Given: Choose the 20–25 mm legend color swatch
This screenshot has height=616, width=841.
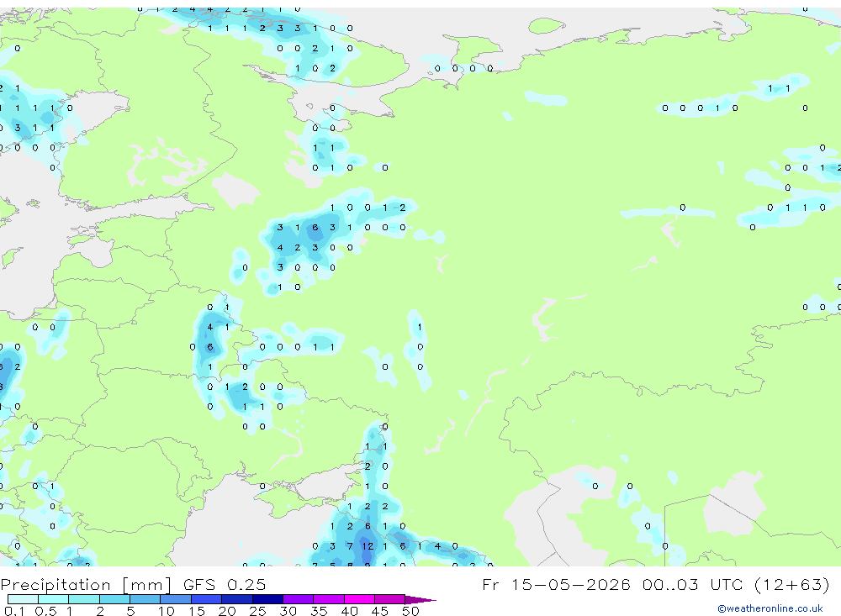Looking at the screenshot, I should coord(237,599).
